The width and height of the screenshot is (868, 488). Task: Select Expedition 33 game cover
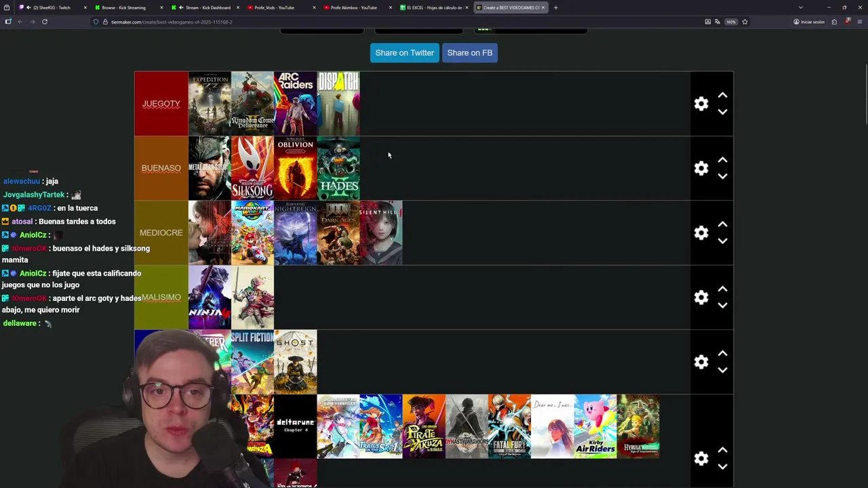[210, 104]
